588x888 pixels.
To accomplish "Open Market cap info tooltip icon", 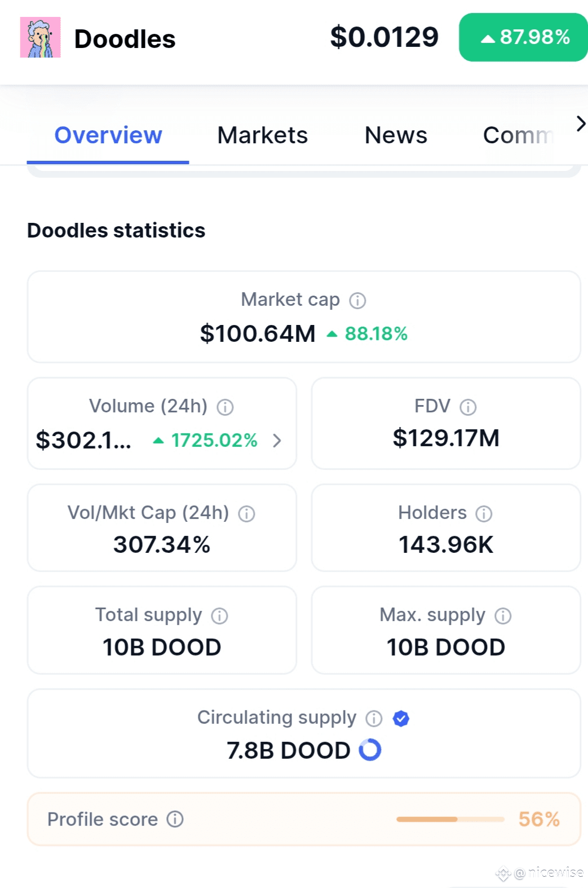I will pyautogui.click(x=357, y=301).
